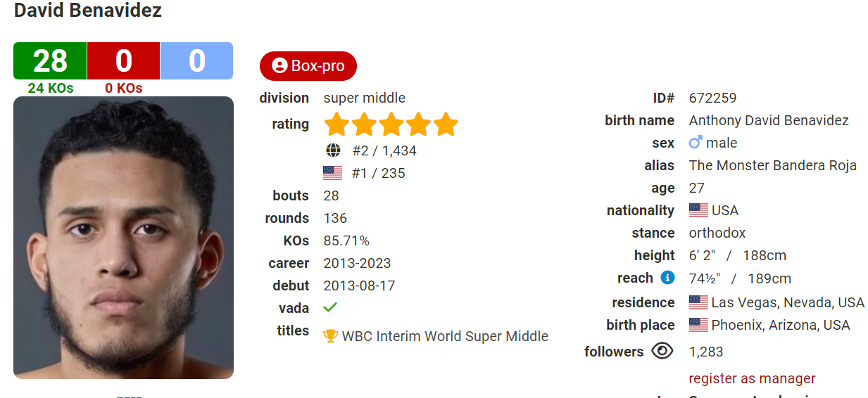This screenshot has height=398, width=868.
Task: Click the birth place flag for Phoenix
Action: (698, 325)
